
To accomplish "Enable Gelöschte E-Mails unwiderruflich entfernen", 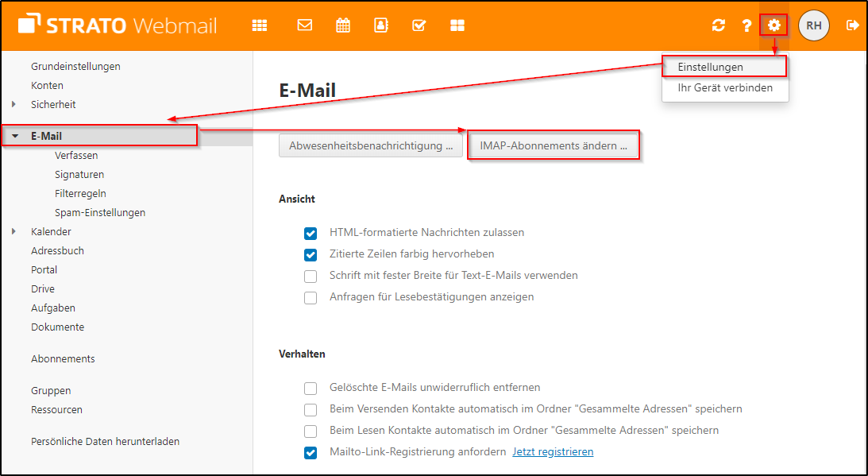I will [311, 389].
